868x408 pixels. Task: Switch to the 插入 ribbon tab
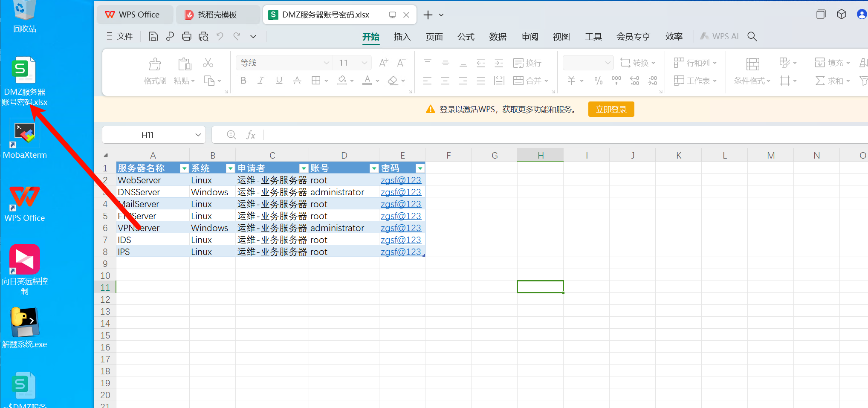(402, 37)
